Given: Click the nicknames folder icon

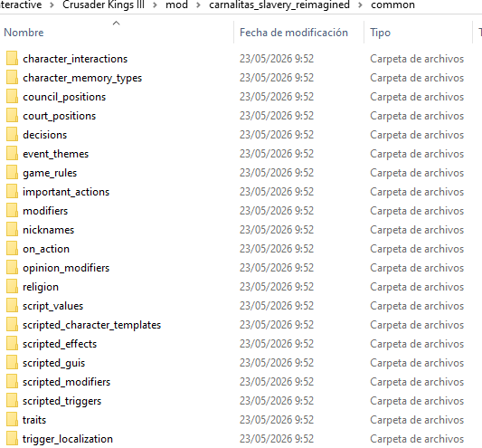Looking at the screenshot, I should 12,230.
